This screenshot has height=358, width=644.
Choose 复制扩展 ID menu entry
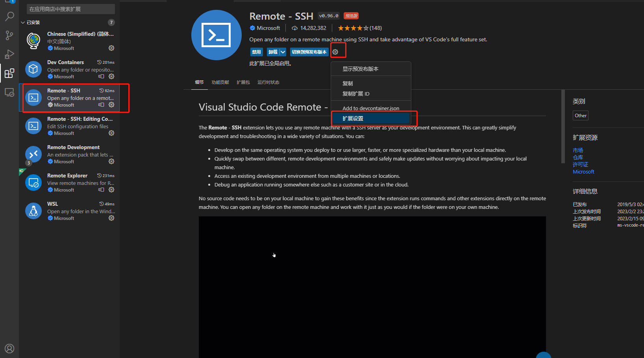coord(371,94)
